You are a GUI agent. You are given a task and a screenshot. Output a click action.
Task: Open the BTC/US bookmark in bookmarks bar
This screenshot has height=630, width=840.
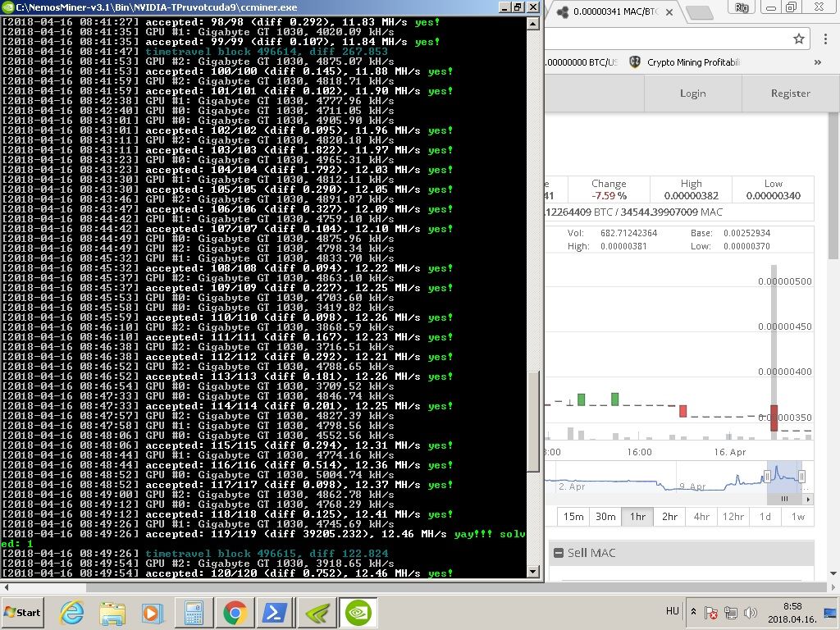click(x=582, y=62)
